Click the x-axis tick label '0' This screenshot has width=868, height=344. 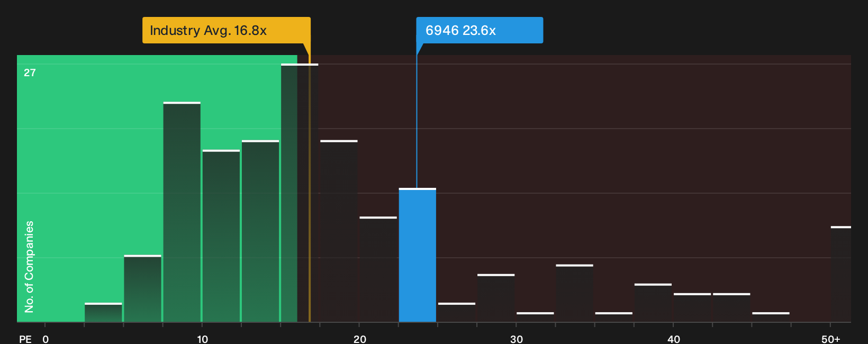click(x=46, y=339)
